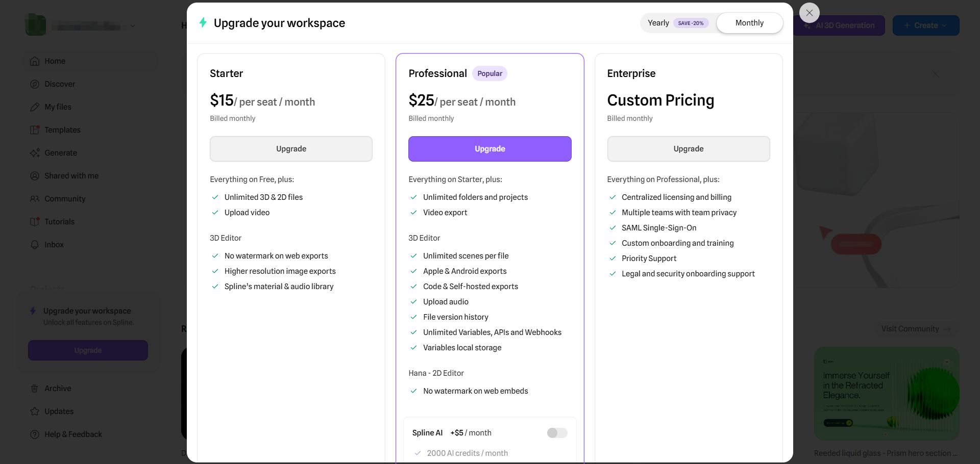The image size is (980, 464).
Task: Open Community in the sidebar
Action: (91, 199)
